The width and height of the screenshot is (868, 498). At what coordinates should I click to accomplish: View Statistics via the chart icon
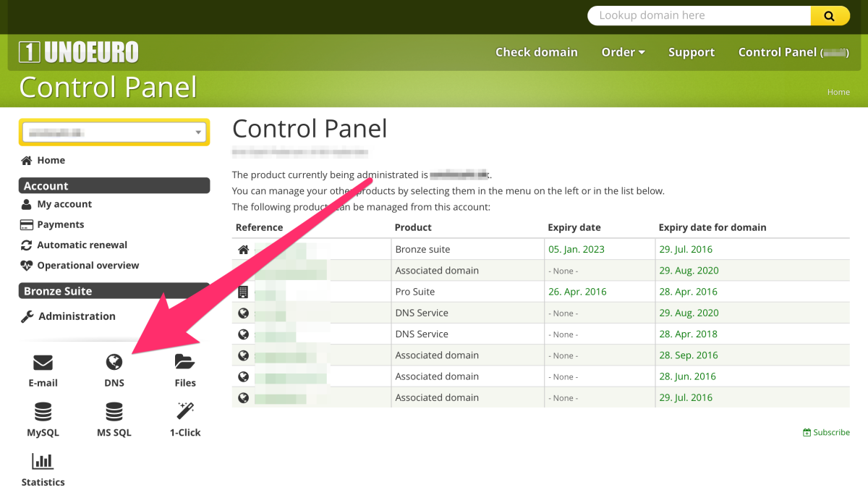pyautogui.click(x=43, y=461)
